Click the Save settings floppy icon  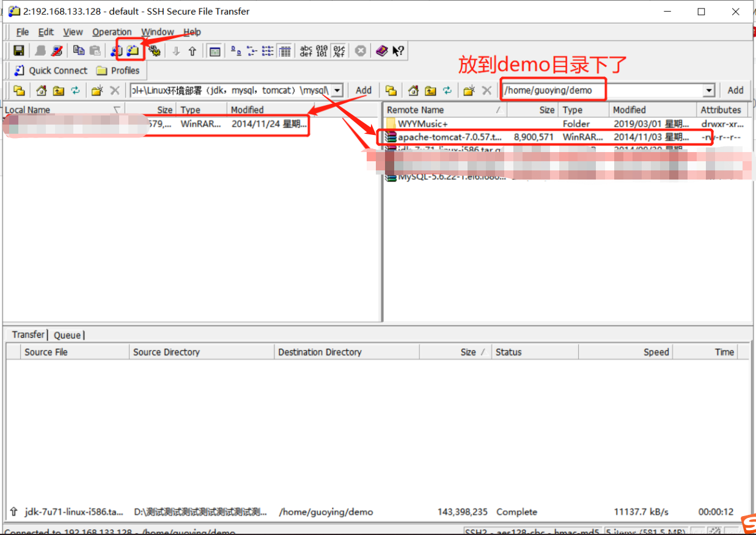[x=19, y=51]
